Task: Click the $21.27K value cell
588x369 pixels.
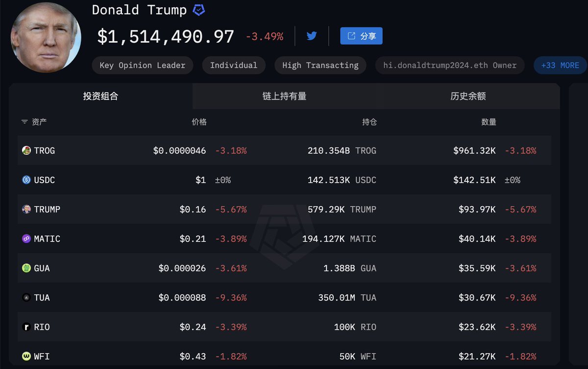Action: pyautogui.click(x=477, y=356)
